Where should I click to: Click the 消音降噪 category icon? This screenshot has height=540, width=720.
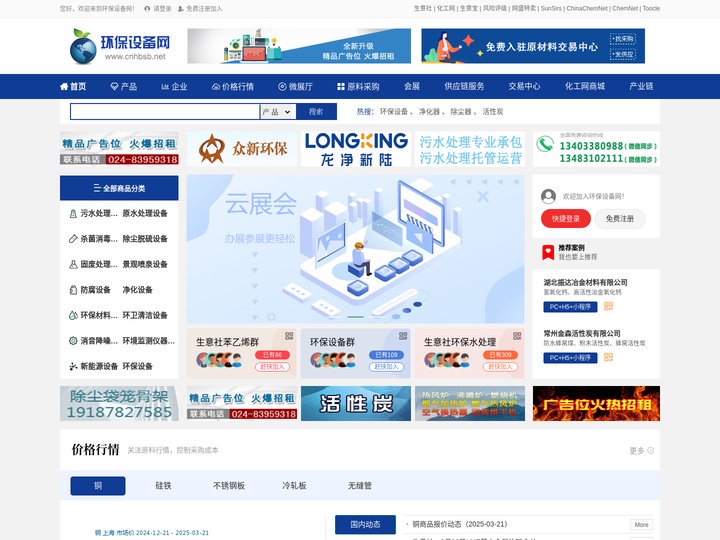click(x=73, y=341)
